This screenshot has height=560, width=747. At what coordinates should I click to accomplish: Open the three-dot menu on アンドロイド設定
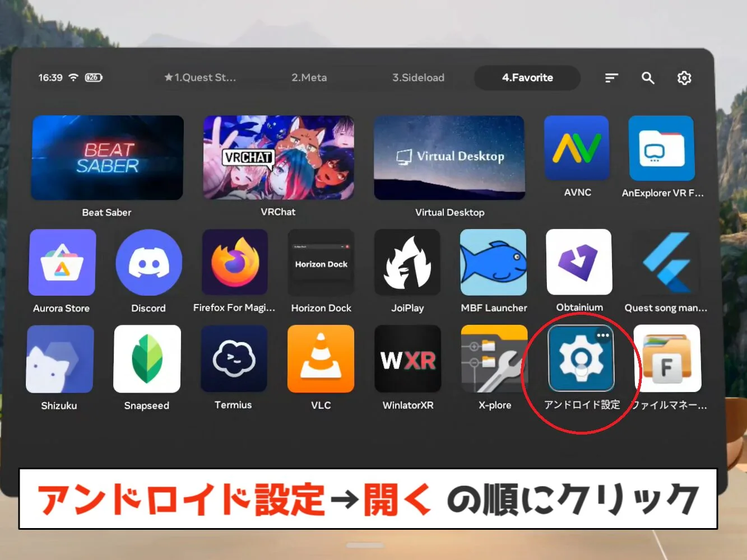603,335
